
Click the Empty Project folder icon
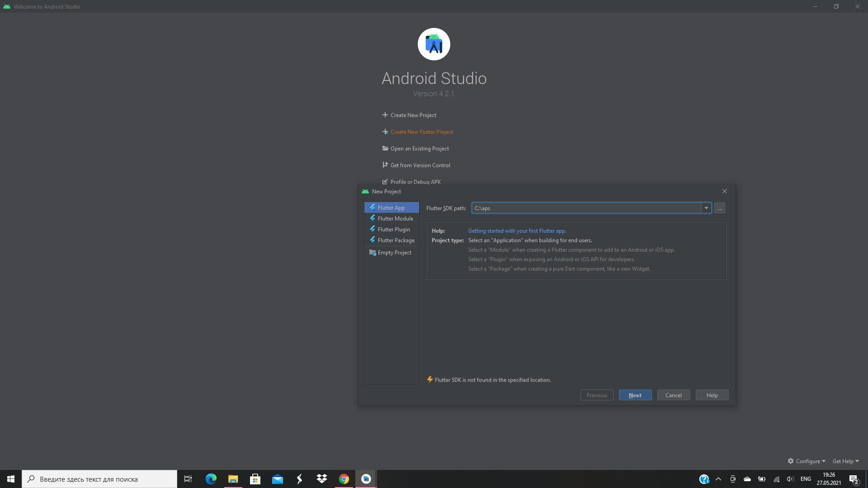[373, 253]
